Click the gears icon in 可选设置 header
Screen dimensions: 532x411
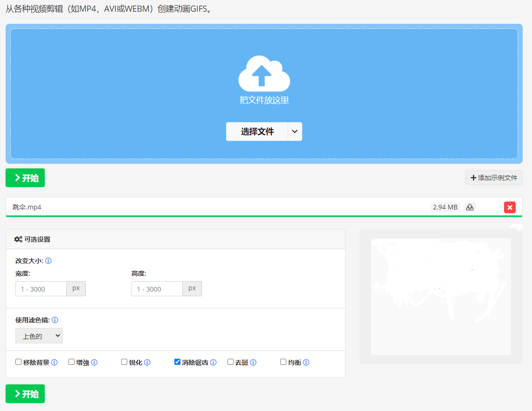pyautogui.click(x=18, y=239)
